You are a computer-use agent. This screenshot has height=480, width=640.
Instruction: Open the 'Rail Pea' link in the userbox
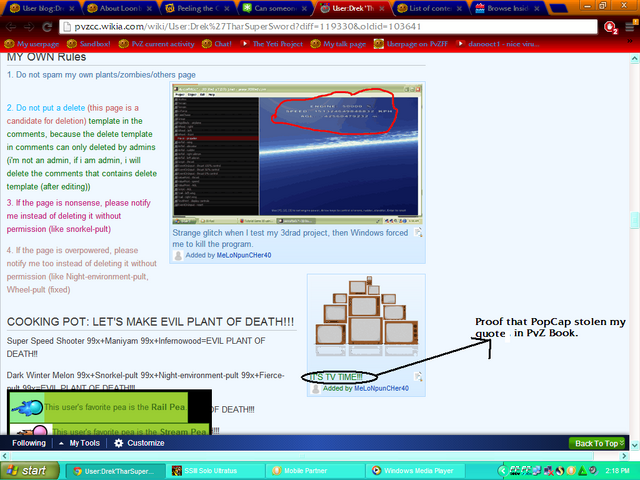pos(167,407)
